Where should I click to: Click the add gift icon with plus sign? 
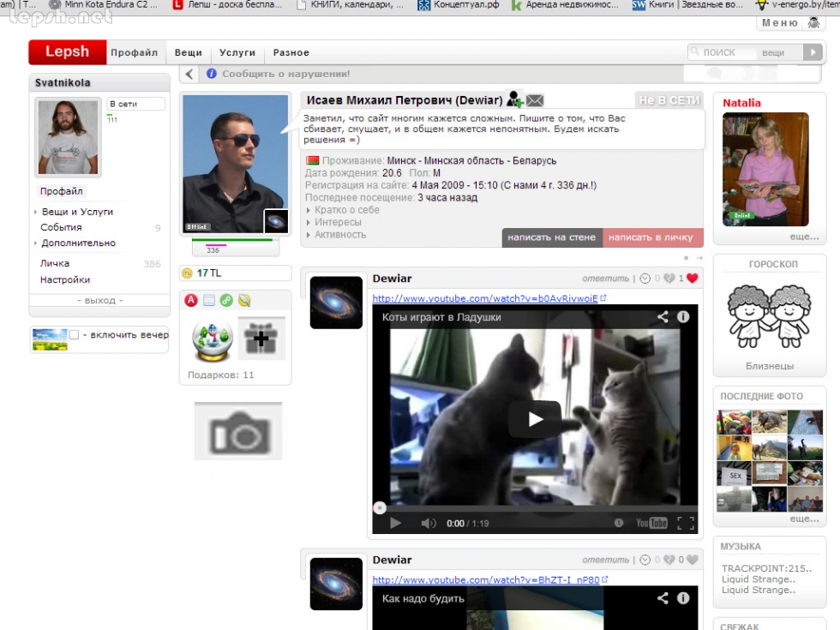point(261,339)
